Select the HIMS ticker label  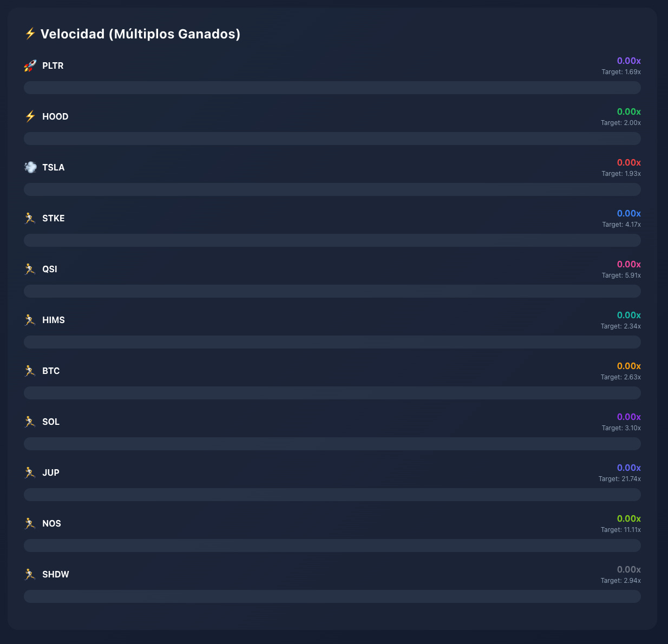click(x=54, y=320)
